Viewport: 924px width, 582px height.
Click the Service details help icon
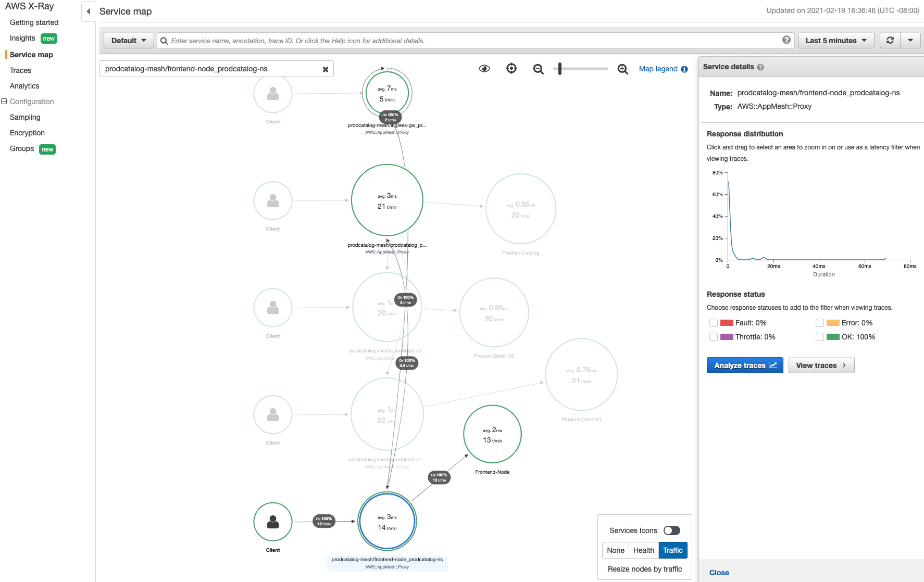tap(760, 67)
